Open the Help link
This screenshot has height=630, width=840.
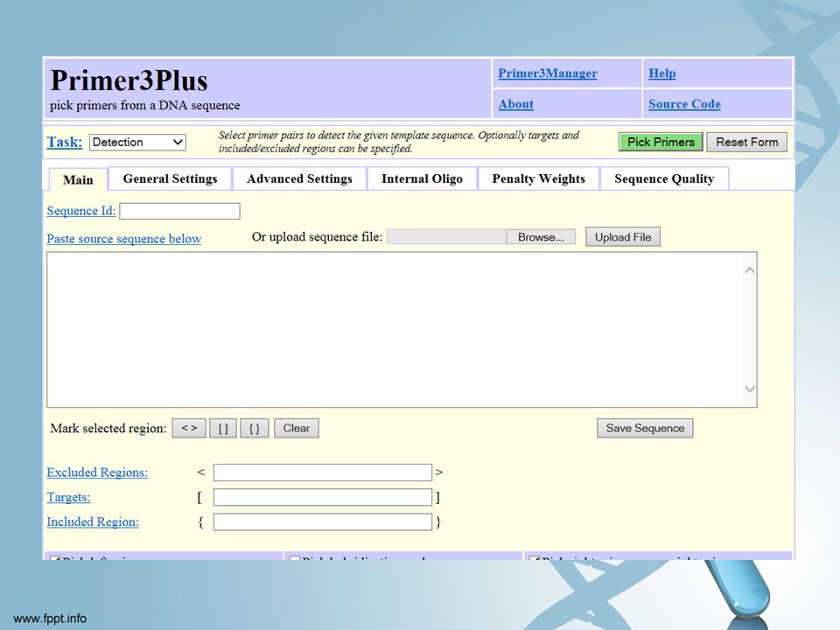coord(662,73)
